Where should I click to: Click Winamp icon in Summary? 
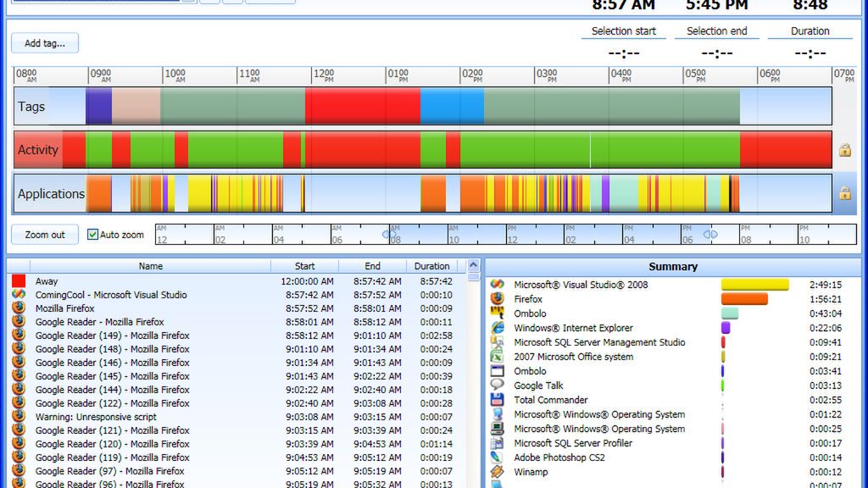(497, 471)
